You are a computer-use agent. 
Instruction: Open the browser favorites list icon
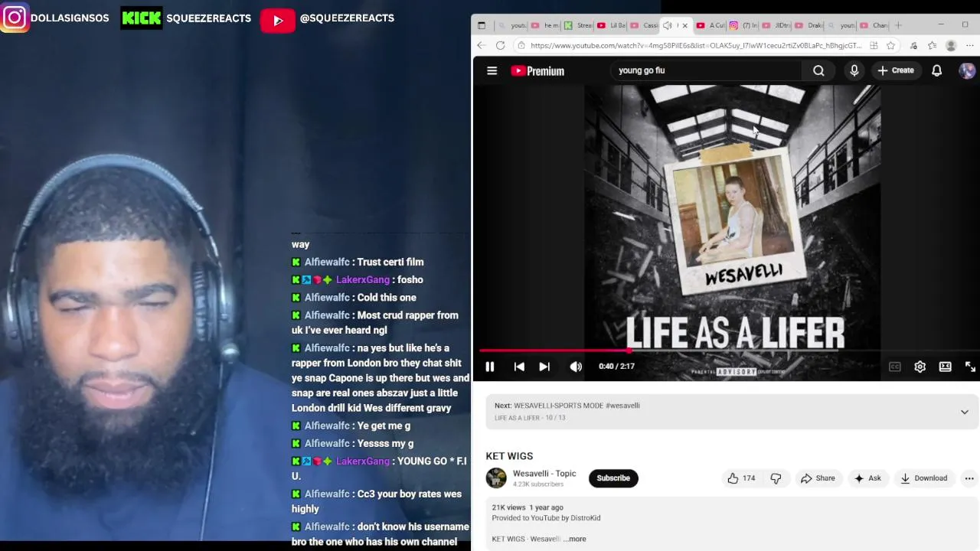coord(932,45)
